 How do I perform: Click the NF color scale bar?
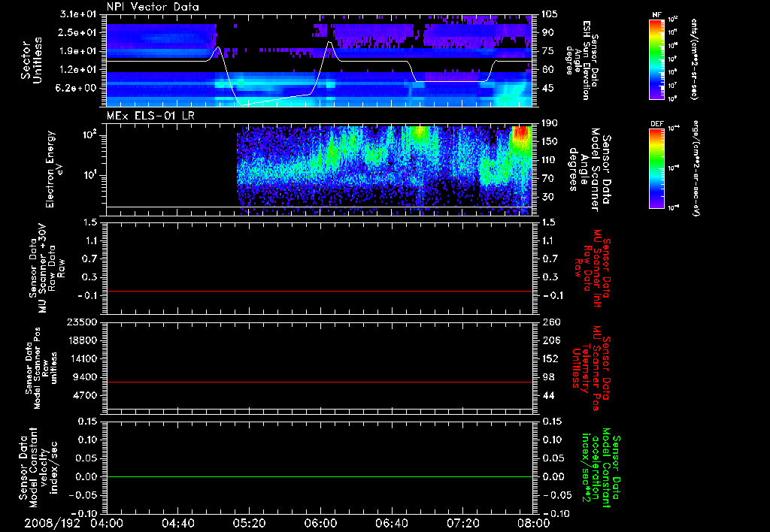656,59
